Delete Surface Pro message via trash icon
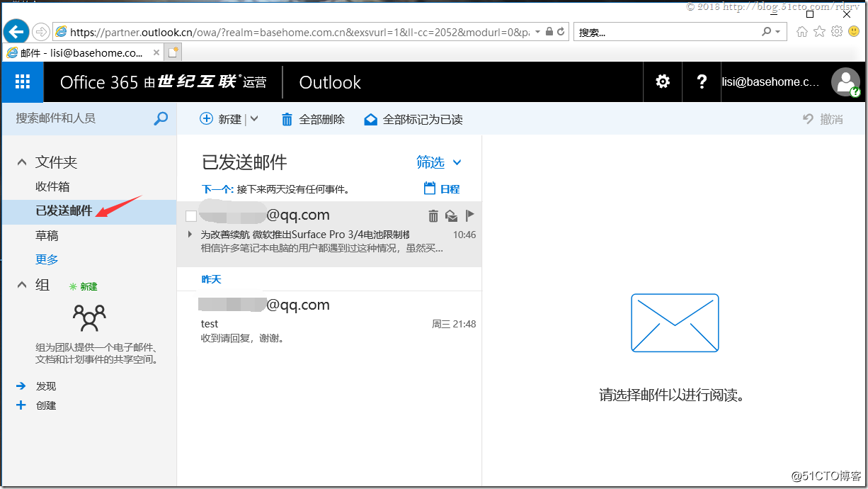Screen dimensions: 868x489 click(433, 215)
